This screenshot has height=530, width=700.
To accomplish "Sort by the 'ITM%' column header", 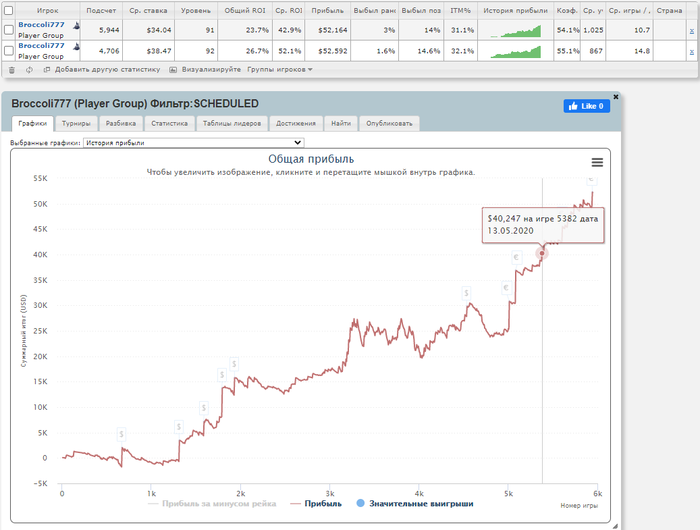I will pyautogui.click(x=460, y=10).
